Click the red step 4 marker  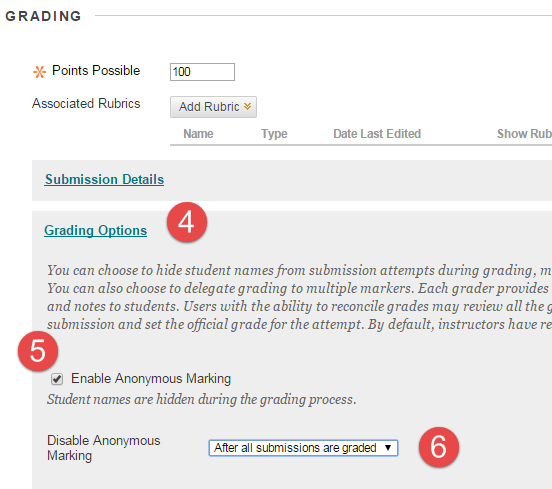[x=187, y=222]
